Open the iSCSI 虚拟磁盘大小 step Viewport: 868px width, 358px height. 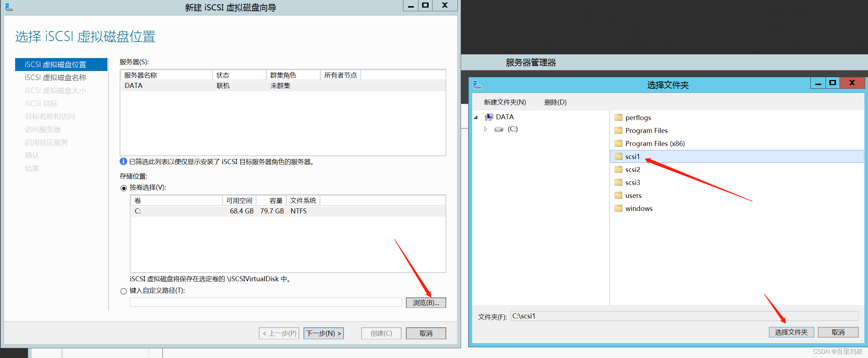[x=56, y=90]
